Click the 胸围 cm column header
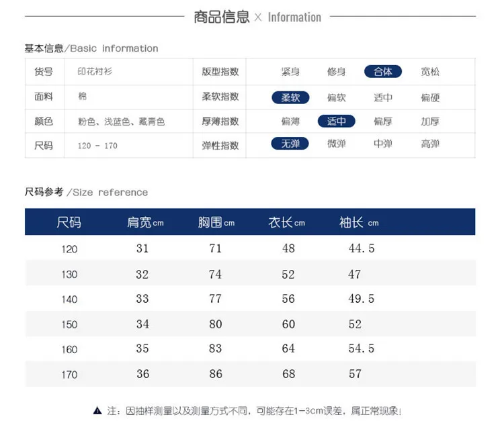Image resolution: width=504 pixels, height=425 pixels. (216, 222)
